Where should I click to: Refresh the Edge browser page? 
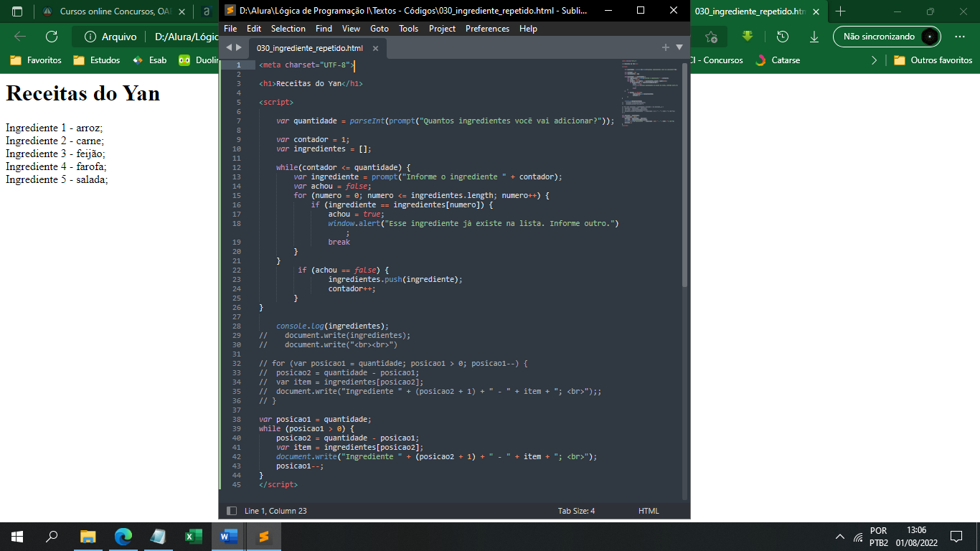(x=52, y=37)
